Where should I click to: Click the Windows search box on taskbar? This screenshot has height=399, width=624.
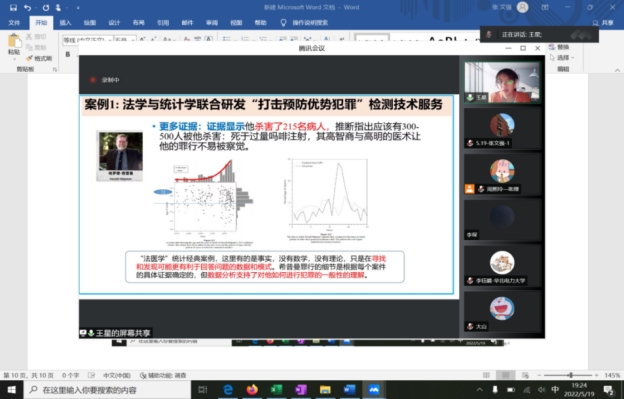point(107,390)
